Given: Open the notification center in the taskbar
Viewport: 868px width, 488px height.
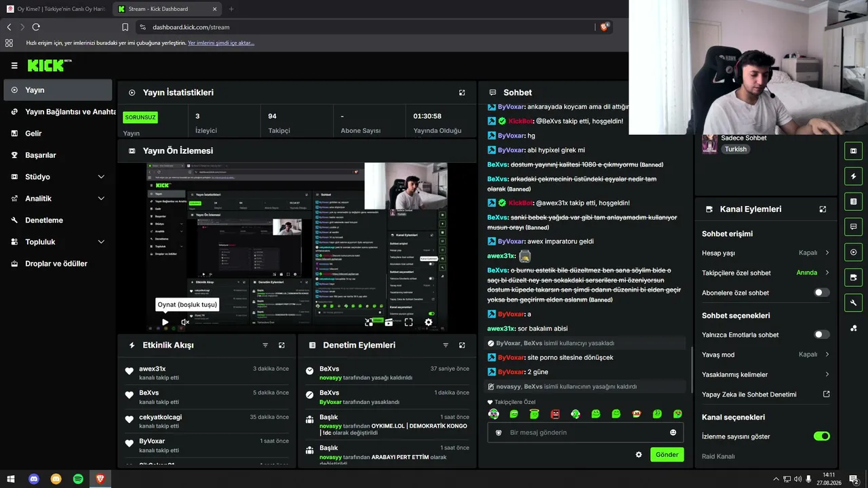Looking at the screenshot, I should (x=854, y=479).
